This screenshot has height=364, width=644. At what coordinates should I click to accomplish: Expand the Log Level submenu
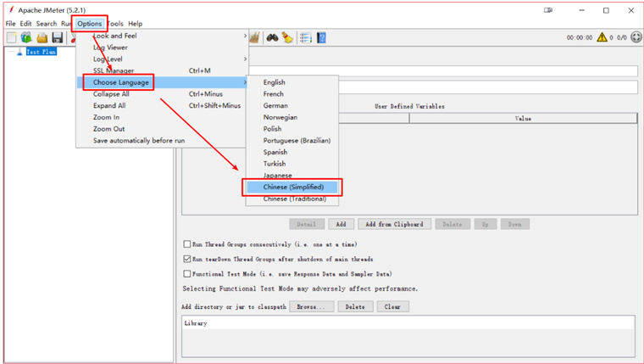[x=162, y=59]
